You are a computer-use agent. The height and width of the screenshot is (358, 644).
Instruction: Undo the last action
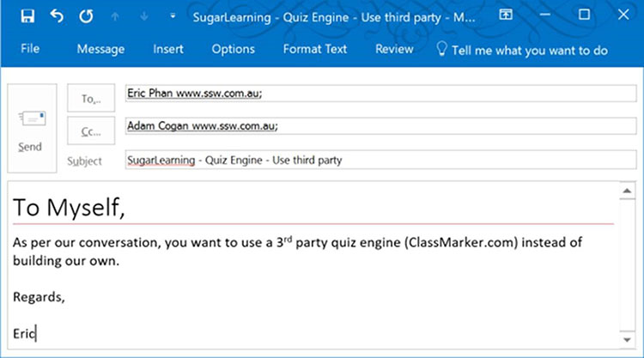point(57,15)
